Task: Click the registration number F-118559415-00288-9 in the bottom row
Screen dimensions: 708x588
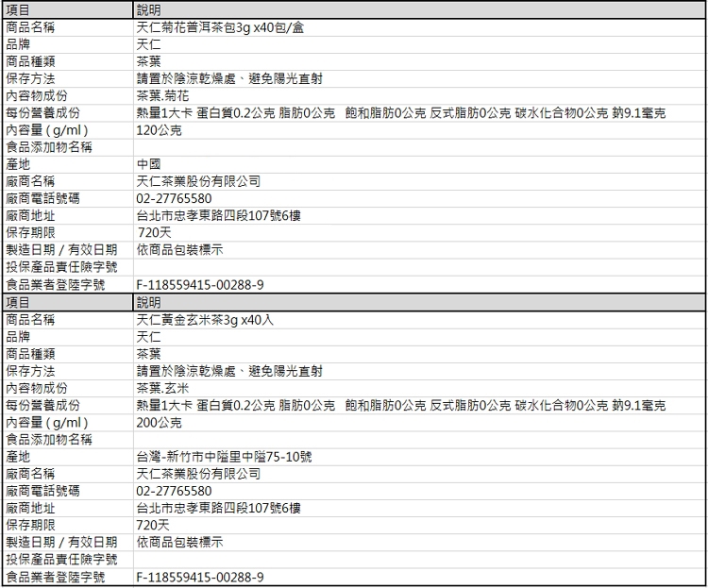Action: pyautogui.click(x=199, y=577)
